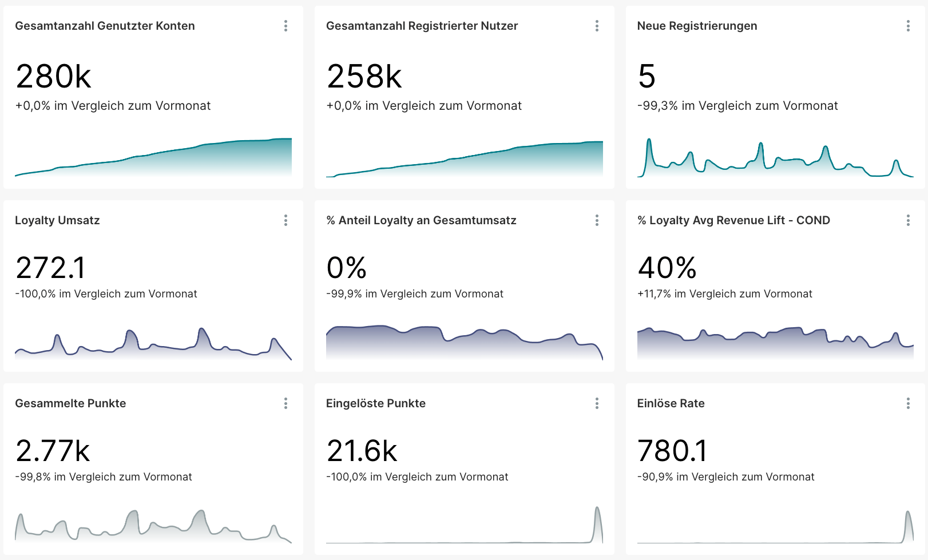Open the Eingelöste Punkte kebab menu
Viewport: 928px width, 560px height.
click(x=597, y=403)
